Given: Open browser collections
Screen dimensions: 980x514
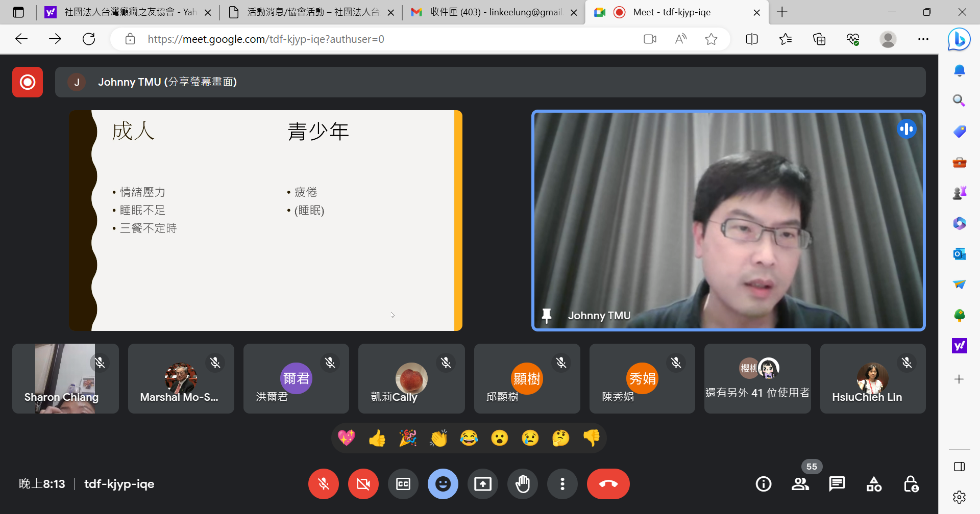Looking at the screenshot, I should [819, 39].
